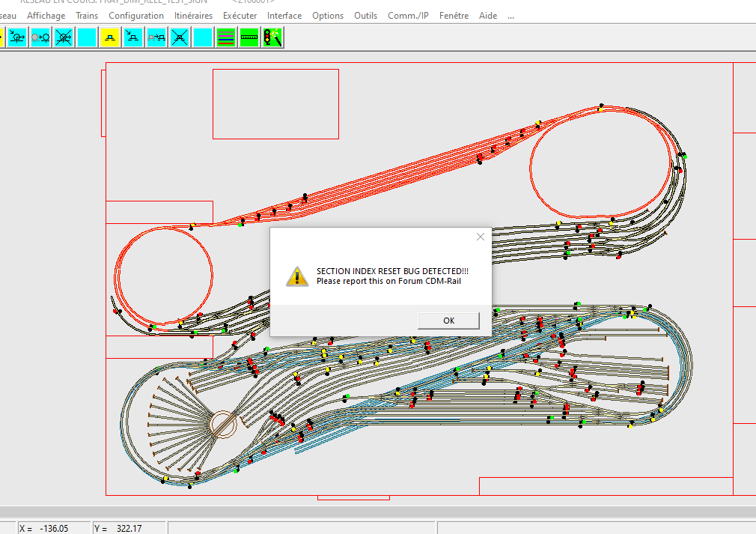Select the yellow detector icon
This screenshot has width=756, height=534.
pyautogui.click(x=111, y=37)
